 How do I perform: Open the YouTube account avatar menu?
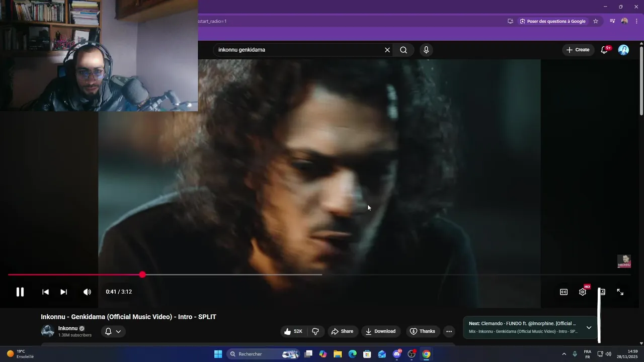pyautogui.click(x=623, y=50)
